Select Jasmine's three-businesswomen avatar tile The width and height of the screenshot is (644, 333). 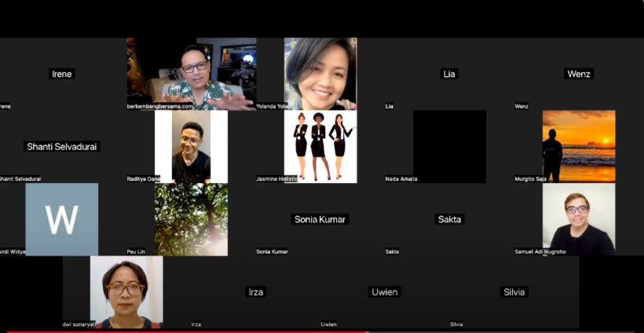(x=320, y=146)
